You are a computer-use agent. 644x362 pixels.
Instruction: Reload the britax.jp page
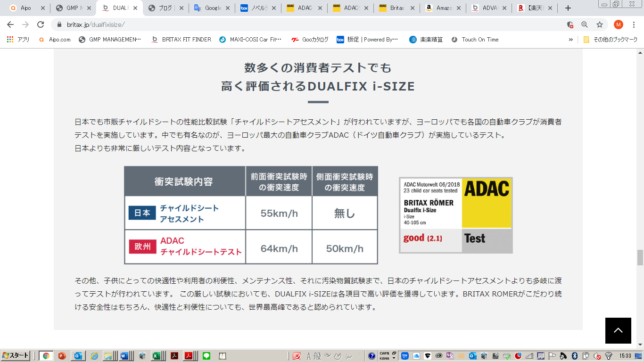coord(41,25)
